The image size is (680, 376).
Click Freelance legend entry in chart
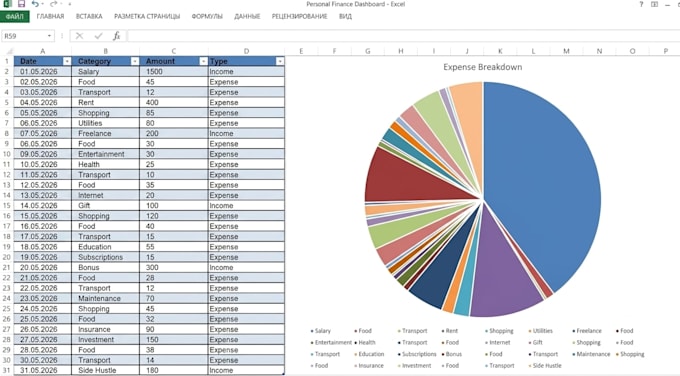click(x=587, y=331)
